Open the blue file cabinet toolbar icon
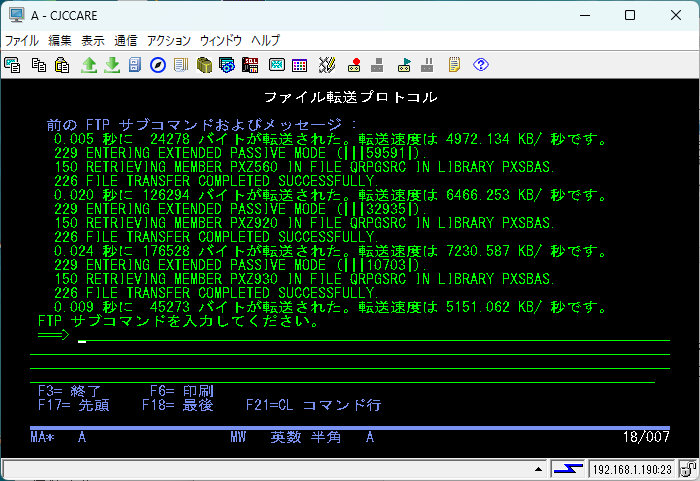700x481 pixels. click(x=134, y=65)
